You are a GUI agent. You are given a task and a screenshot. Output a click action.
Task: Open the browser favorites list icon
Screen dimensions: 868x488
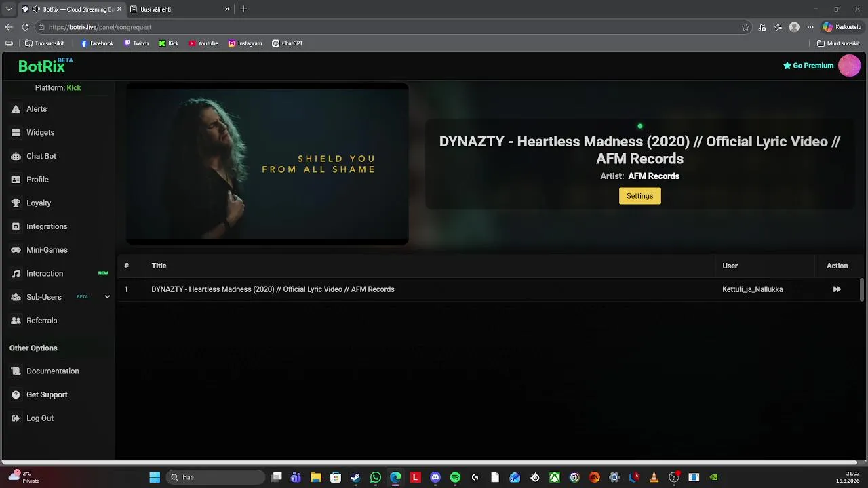click(x=778, y=27)
